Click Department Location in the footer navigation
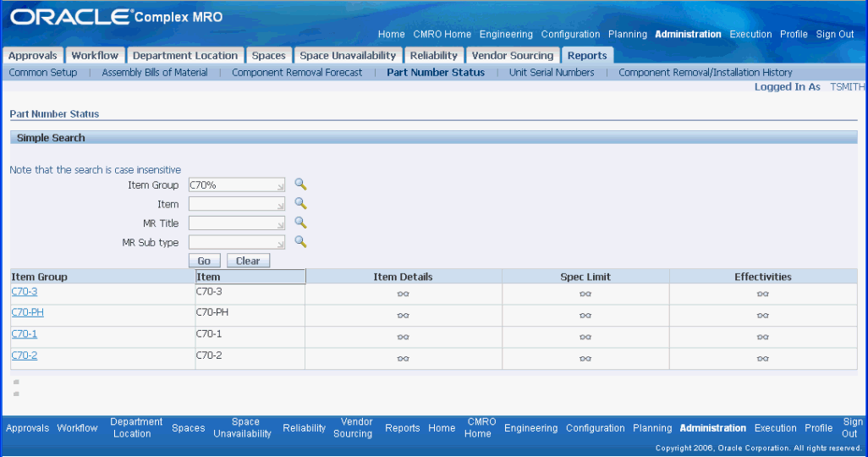This screenshot has width=868, height=457. pos(136,427)
